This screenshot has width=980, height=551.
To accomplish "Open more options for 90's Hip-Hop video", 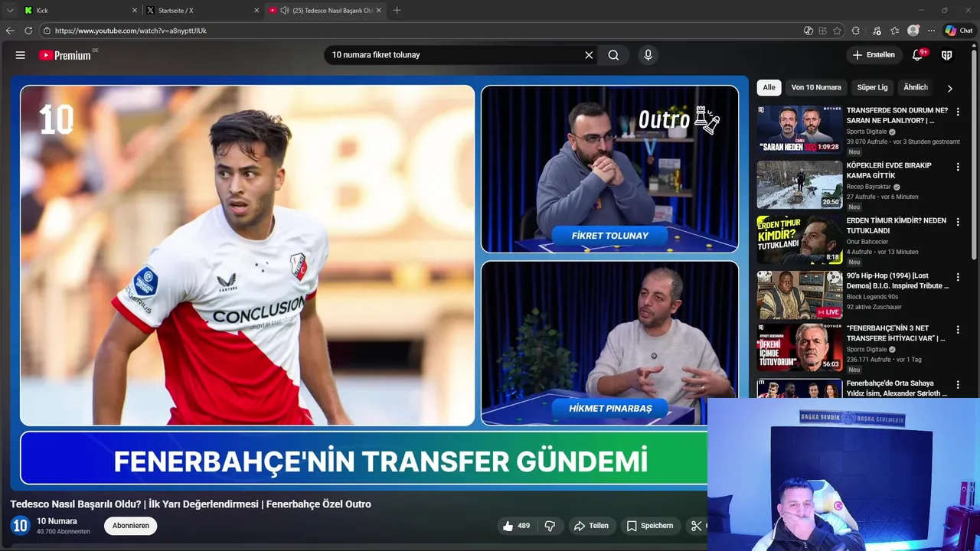I will [x=958, y=277].
